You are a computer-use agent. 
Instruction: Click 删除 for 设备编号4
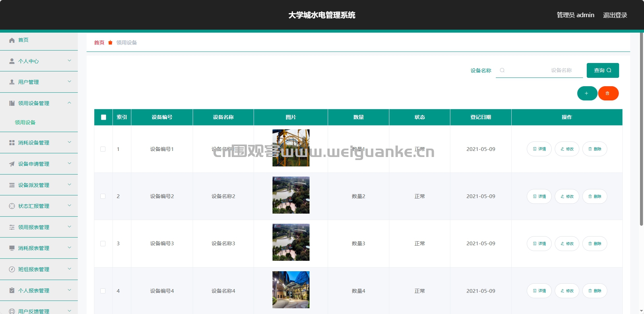pos(595,291)
